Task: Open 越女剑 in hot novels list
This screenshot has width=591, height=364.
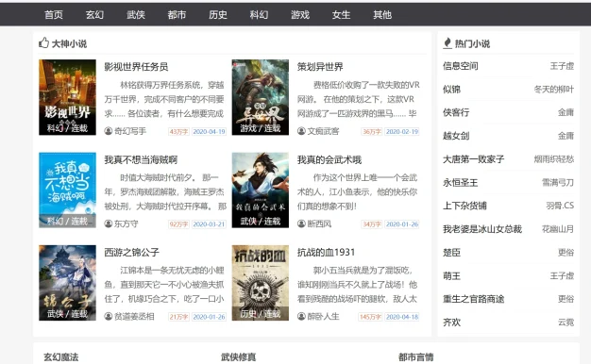Action: pos(456,136)
